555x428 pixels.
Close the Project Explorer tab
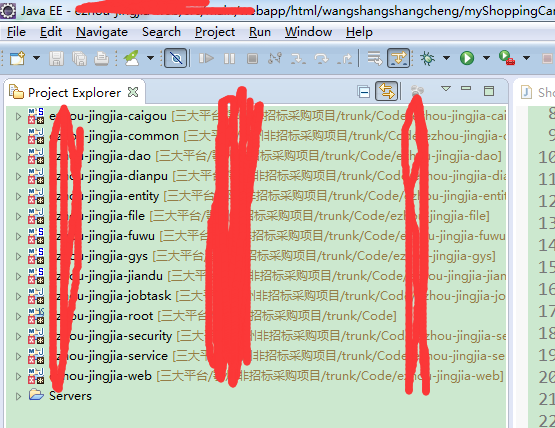pos(133,92)
